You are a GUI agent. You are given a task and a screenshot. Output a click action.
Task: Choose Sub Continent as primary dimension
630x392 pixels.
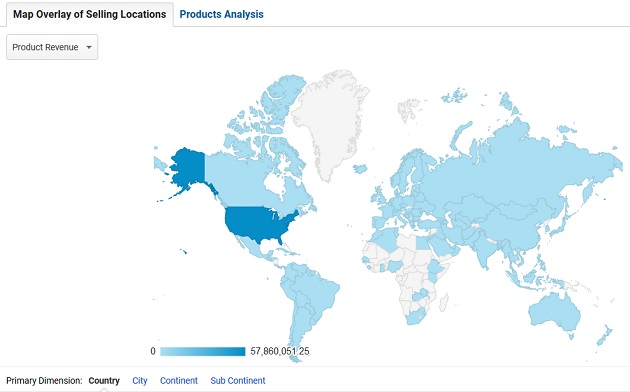click(x=238, y=380)
